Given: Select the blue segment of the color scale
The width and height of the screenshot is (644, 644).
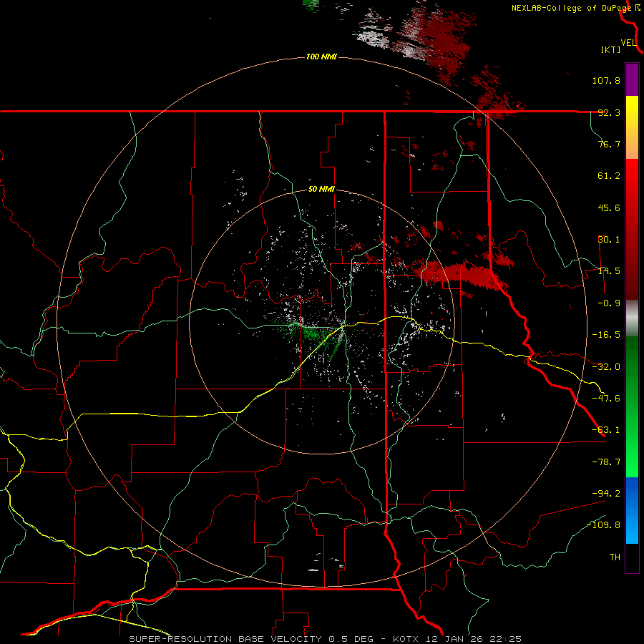Looking at the screenshot, I should click(632, 510).
